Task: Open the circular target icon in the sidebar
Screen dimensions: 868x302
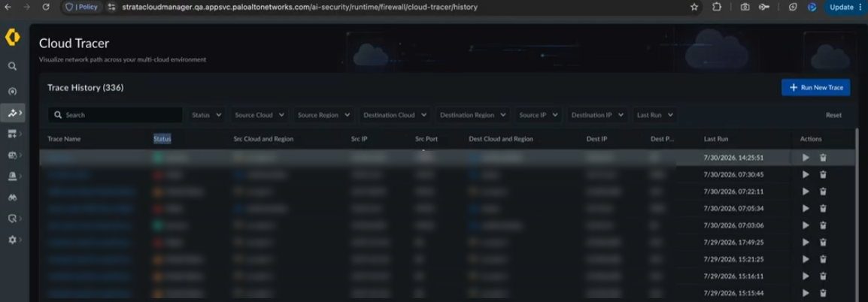Action: (x=12, y=91)
